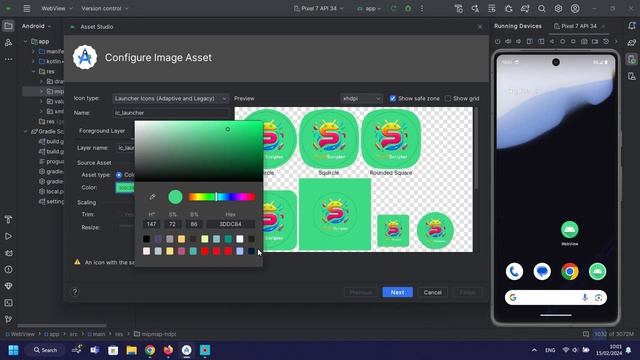Take emulator screenshot camera icon
Screen dimensions: 640x360
click(x=584, y=41)
